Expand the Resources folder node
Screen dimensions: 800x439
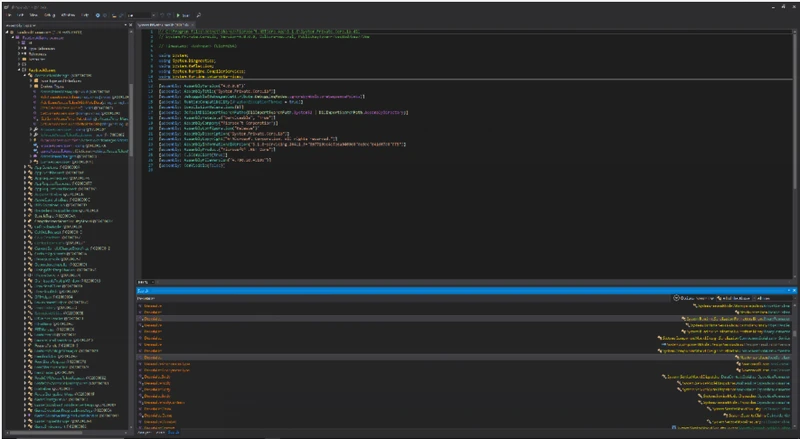click(x=19, y=59)
